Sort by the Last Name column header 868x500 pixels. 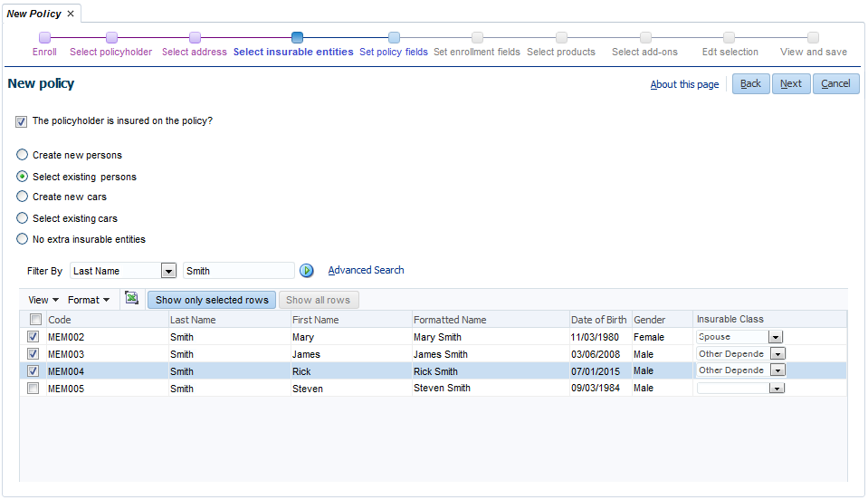pos(193,320)
